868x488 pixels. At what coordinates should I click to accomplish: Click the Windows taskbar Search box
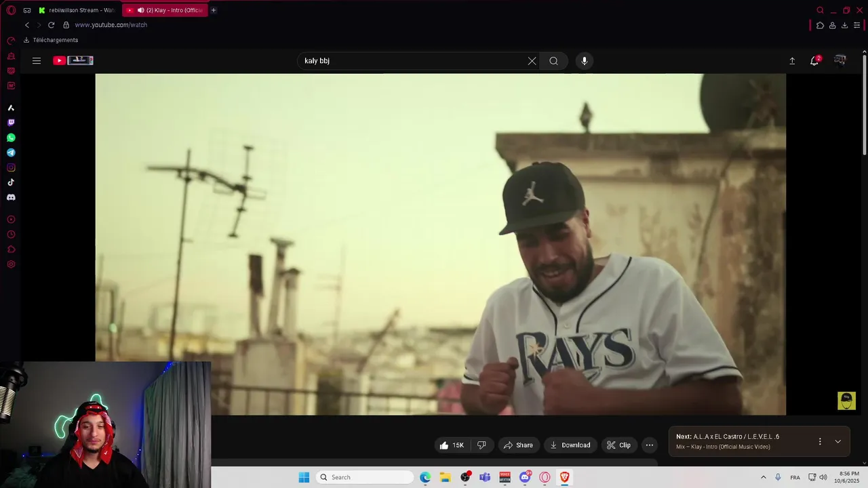[365, 477]
